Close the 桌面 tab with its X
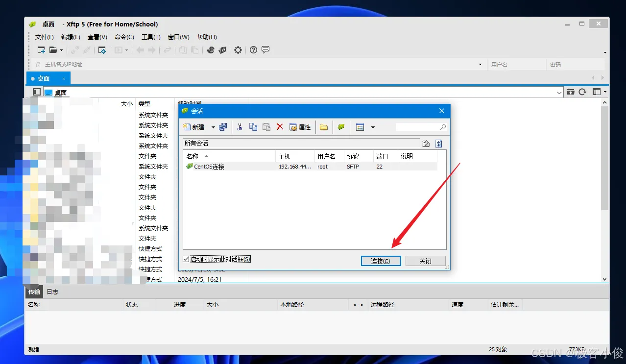 (64, 78)
